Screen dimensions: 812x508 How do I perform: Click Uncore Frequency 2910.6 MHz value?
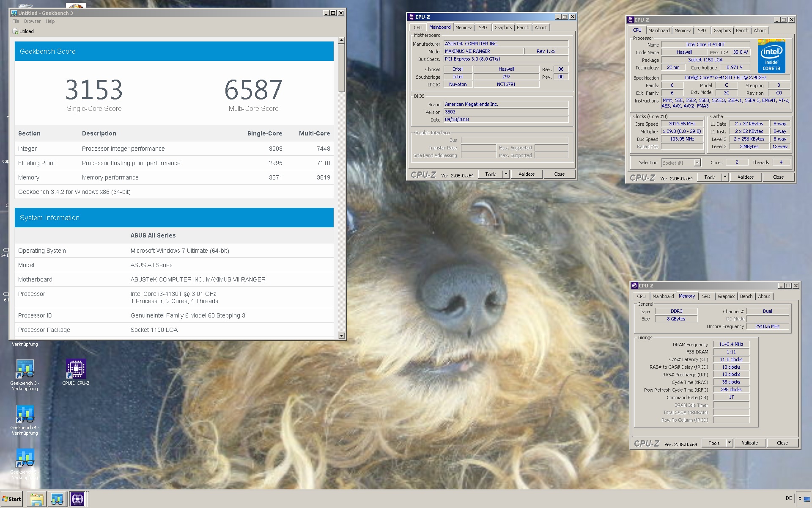[x=768, y=326]
